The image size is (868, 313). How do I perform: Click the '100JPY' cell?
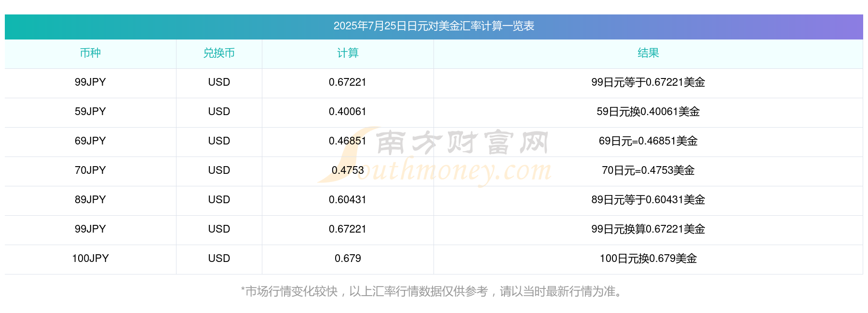[x=90, y=259]
